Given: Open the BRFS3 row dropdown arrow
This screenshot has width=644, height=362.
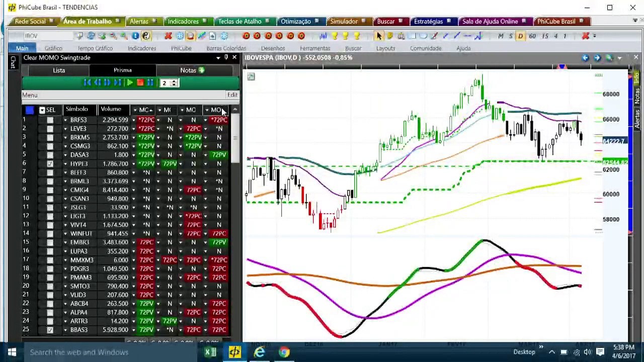Looking at the screenshot, I should 65,120.
